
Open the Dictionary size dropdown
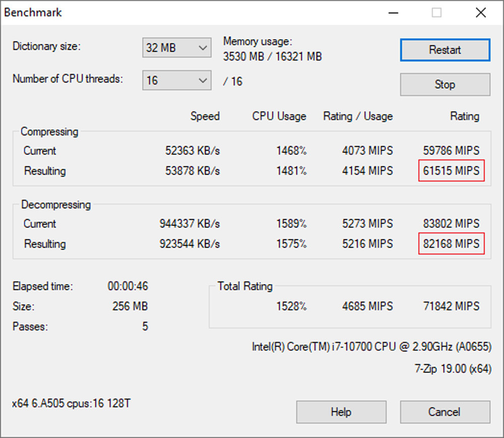click(x=176, y=48)
